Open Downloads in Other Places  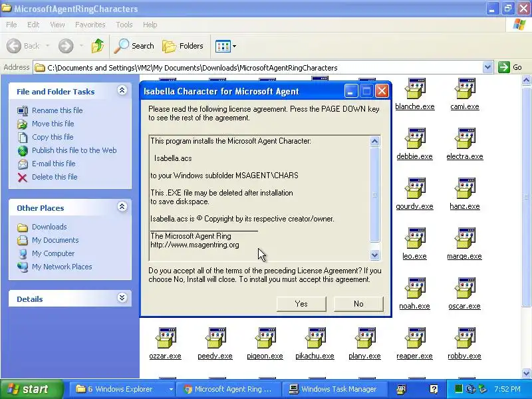click(49, 227)
